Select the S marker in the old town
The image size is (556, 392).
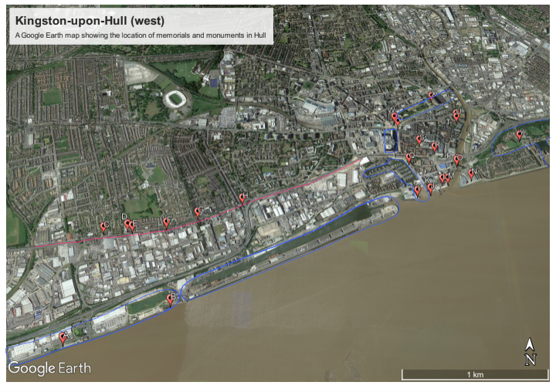click(419, 140)
